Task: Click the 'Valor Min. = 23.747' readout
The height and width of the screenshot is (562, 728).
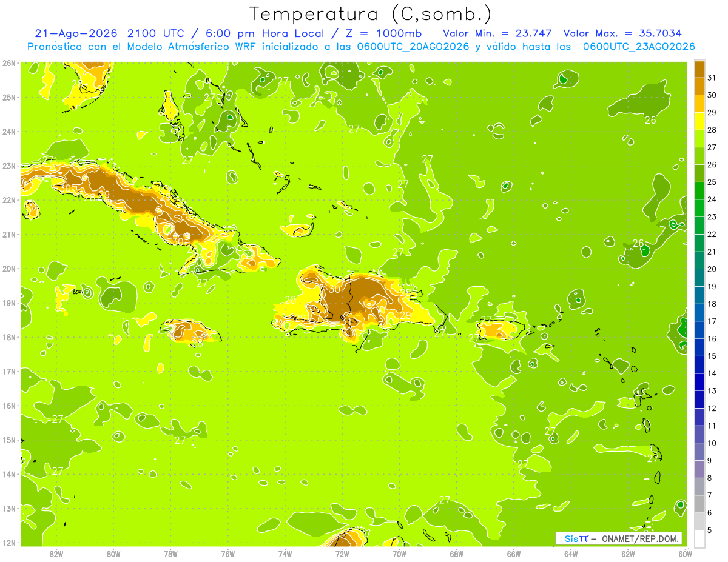Action: (497, 33)
